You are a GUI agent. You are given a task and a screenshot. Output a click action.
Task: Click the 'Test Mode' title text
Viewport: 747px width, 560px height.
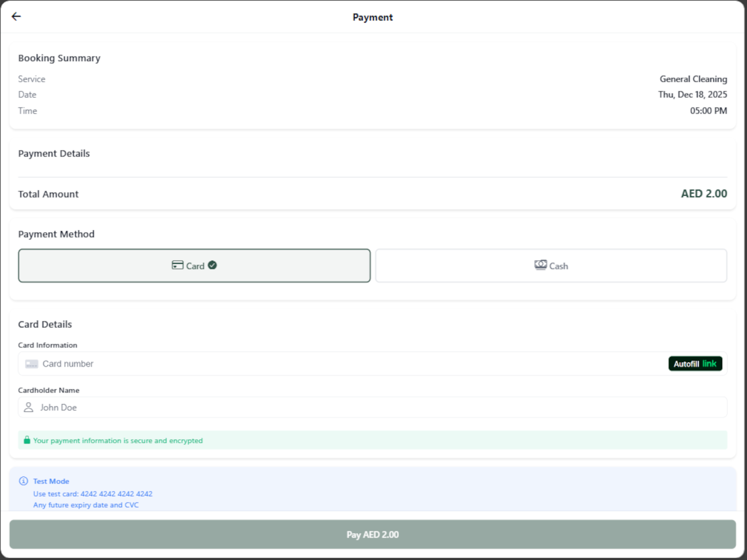(x=51, y=481)
